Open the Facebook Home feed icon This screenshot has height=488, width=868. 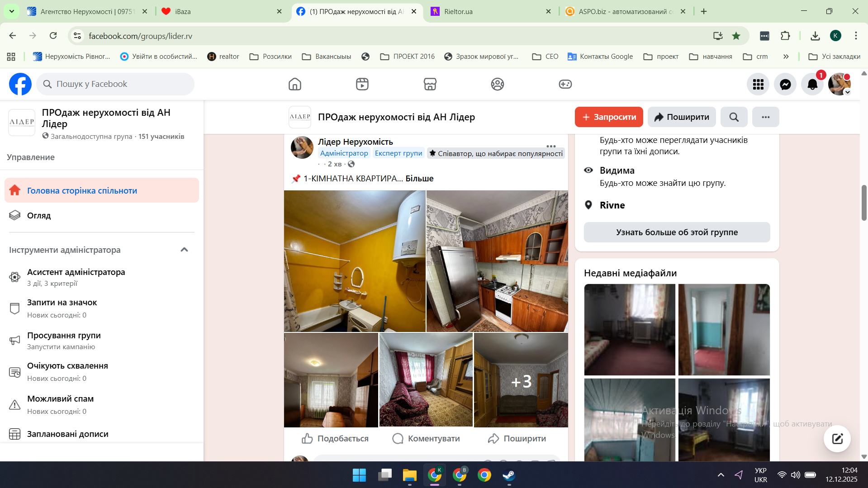[x=294, y=84]
